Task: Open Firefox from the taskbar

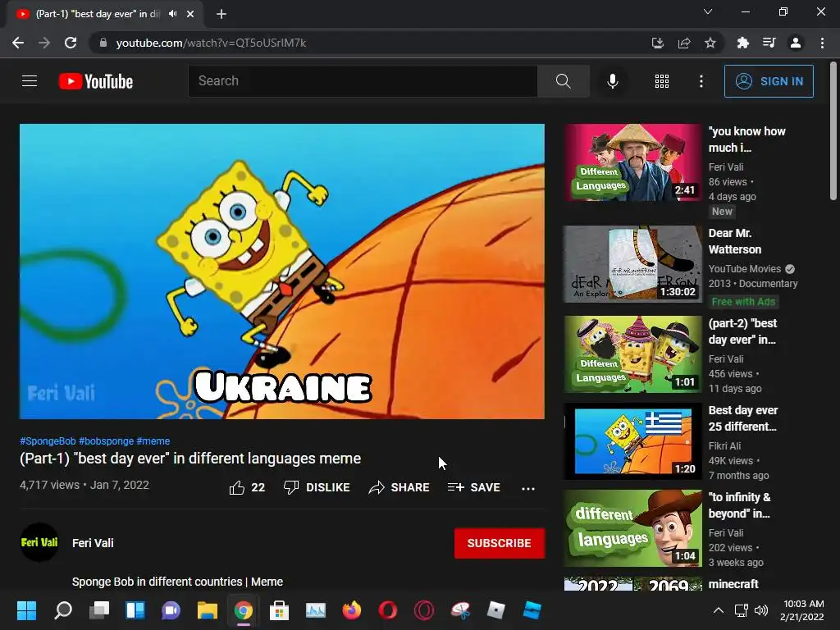Action: 351,610
